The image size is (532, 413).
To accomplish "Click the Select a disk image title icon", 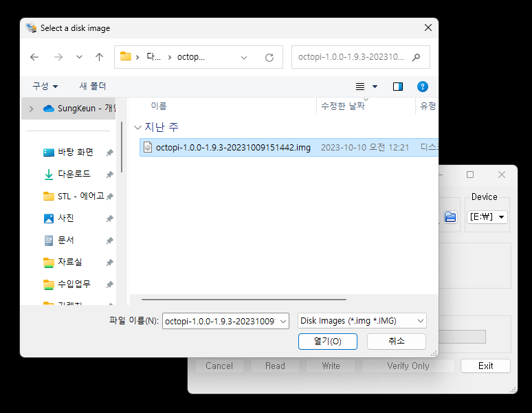I will click(31, 27).
